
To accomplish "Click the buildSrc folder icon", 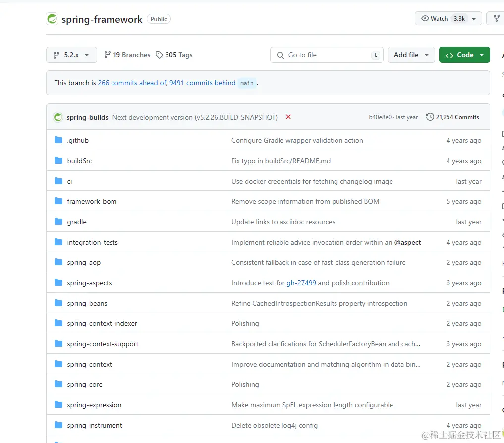I will click(58, 161).
